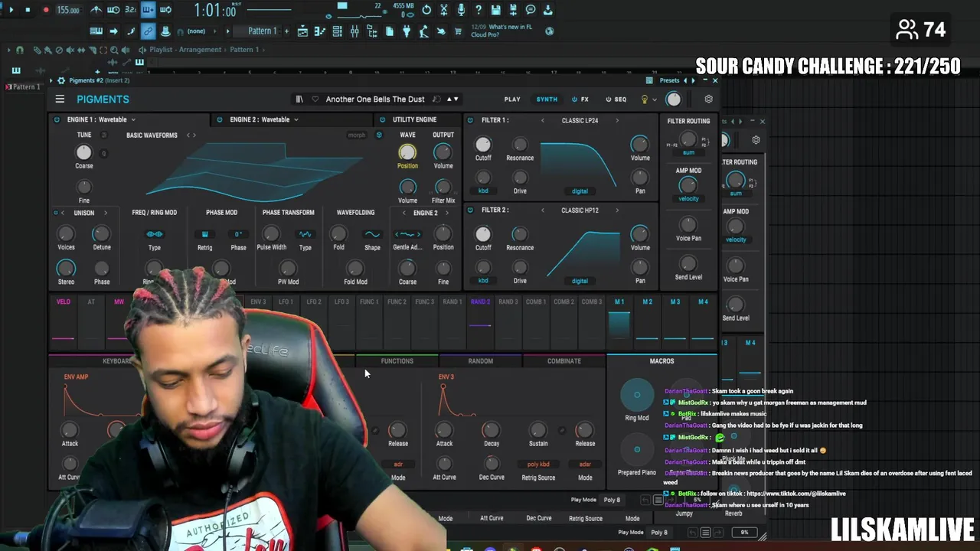Screen dimensions: 980x551
Task: Open preset browser library icon in Pigments
Action: point(299,99)
